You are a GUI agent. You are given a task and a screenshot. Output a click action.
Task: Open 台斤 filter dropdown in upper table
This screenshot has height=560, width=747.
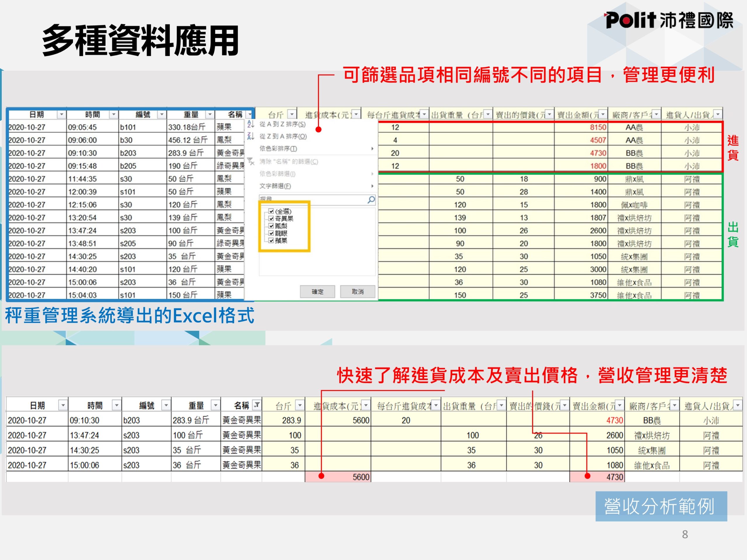pyautogui.click(x=292, y=114)
